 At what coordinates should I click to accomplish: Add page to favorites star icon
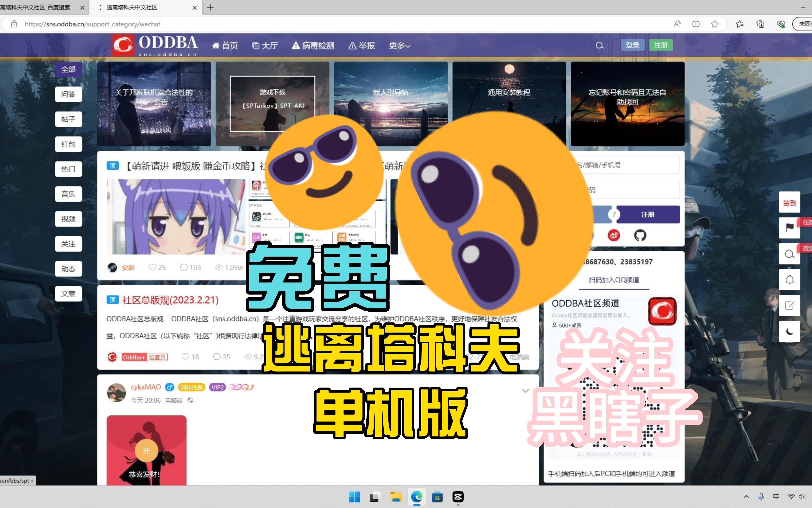[715, 24]
